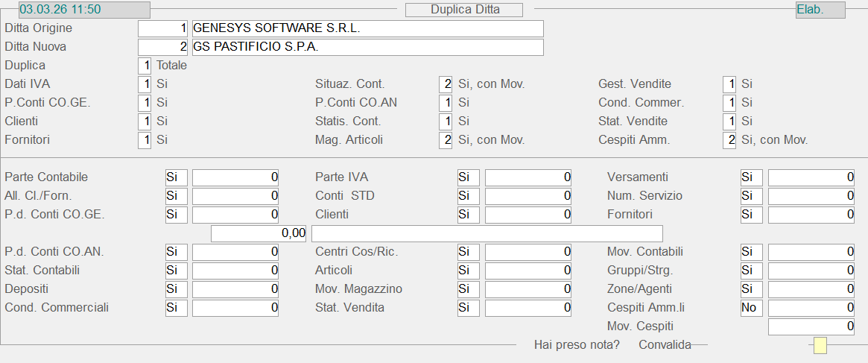
Task: Select the Ditta Nuova name field
Action: (367, 47)
